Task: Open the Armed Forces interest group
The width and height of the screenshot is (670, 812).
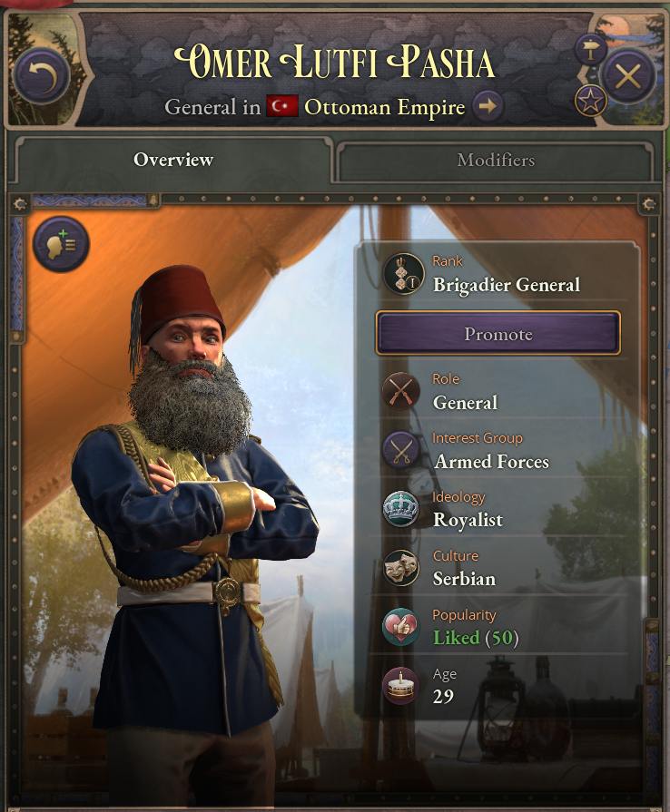Action: pos(491,462)
